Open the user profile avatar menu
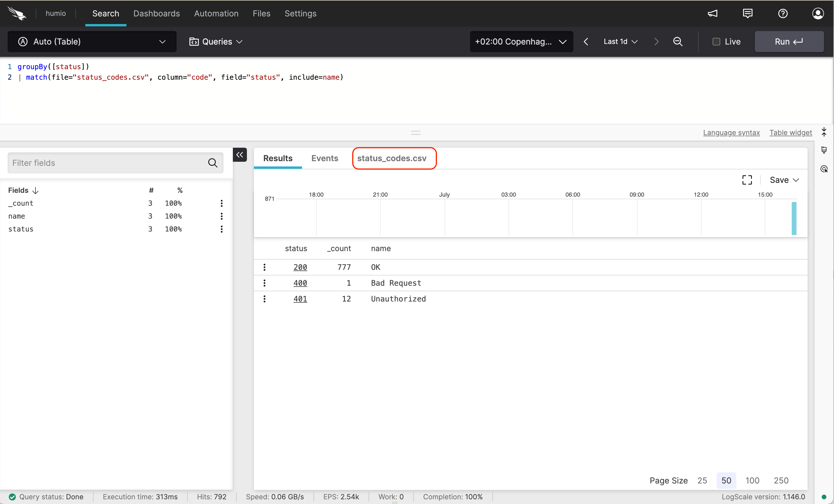 tap(818, 13)
